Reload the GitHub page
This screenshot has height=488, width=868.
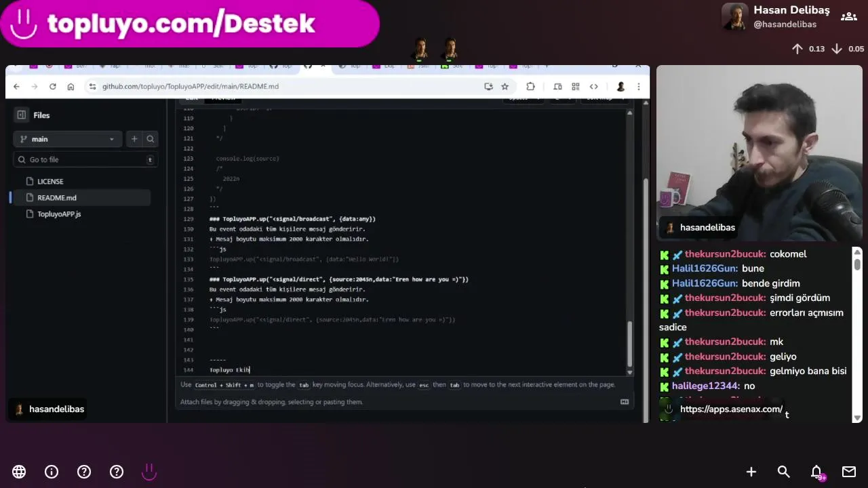point(52,86)
